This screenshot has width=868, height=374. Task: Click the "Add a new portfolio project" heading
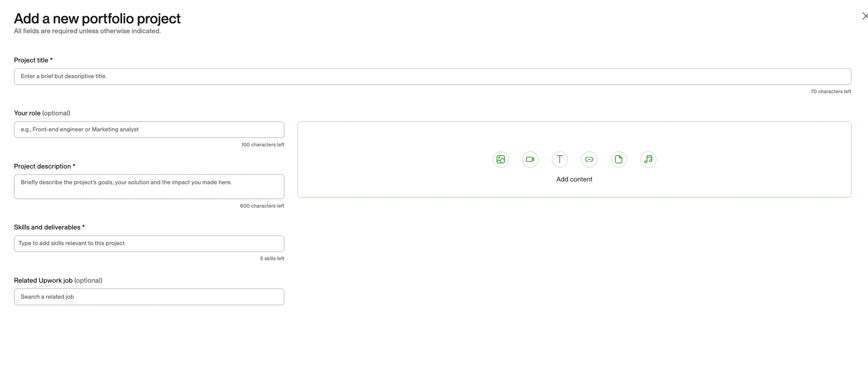coord(97,19)
